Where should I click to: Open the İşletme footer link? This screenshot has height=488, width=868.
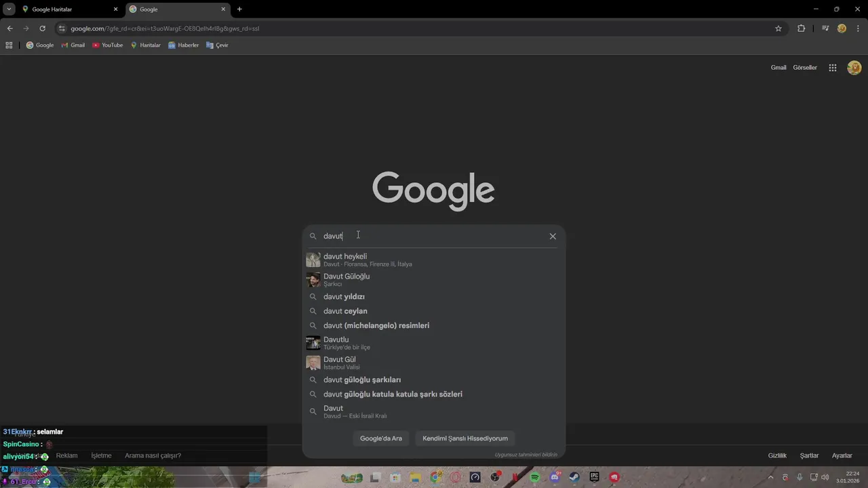[101, 455]
